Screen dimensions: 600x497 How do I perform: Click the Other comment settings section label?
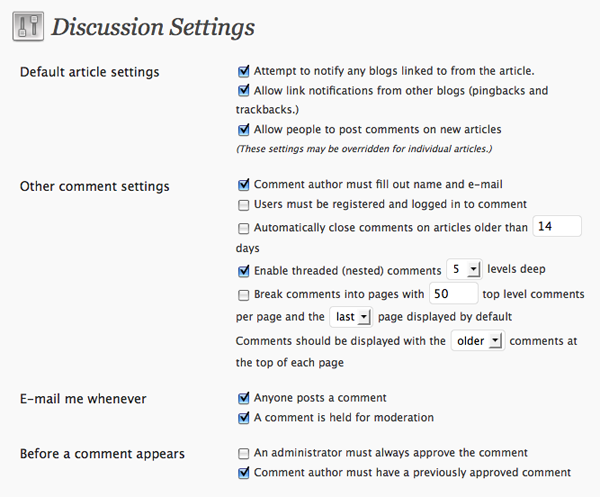click(x=95, y=186)
